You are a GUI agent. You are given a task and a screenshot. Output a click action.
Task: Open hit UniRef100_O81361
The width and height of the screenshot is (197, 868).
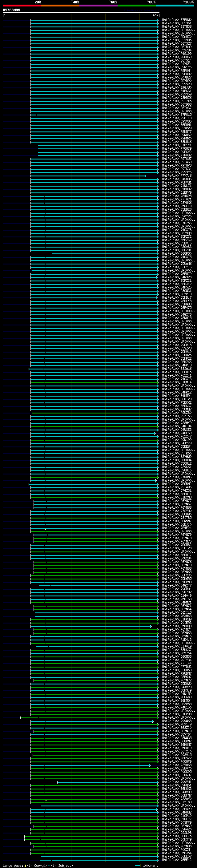click(x=177, y=23)
